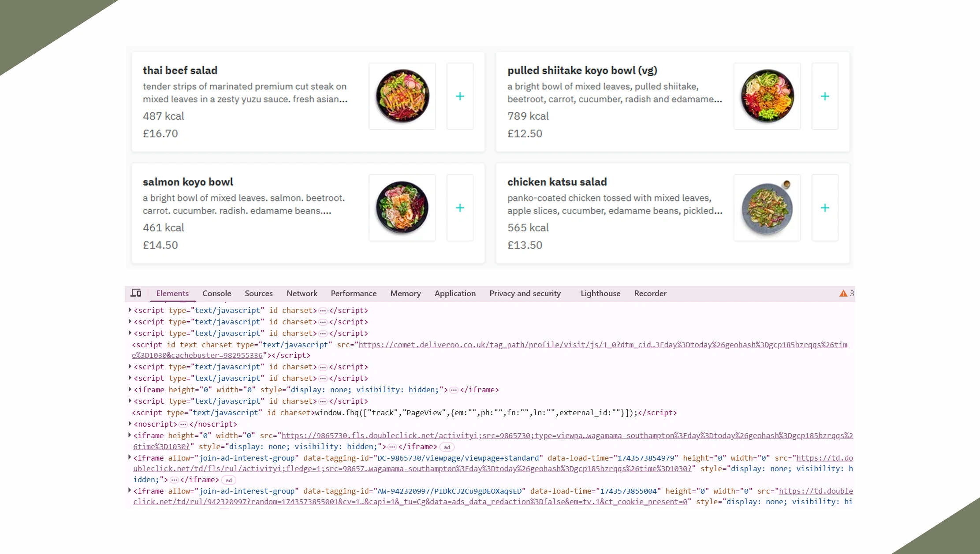Open the Lighthouse tab
Viewport: 980px width, 554px height.
(x=600, y=294)
